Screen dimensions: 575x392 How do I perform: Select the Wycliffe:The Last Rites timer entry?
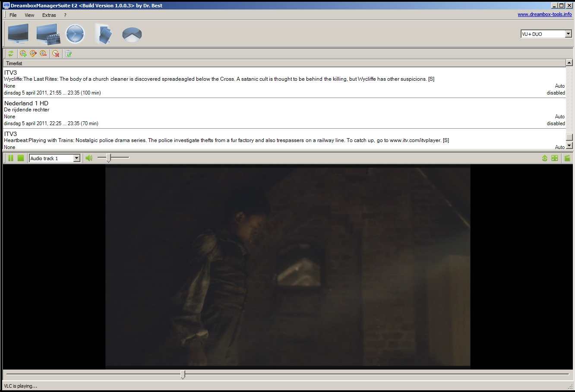click(x=284, y=82)
